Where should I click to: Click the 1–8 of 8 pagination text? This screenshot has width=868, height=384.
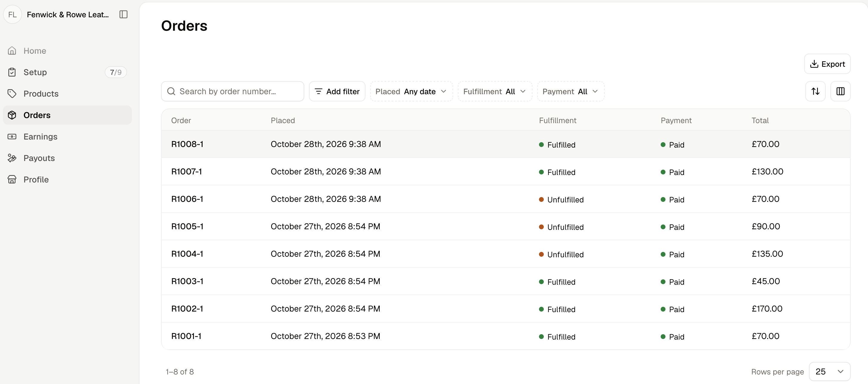(180, 371)
